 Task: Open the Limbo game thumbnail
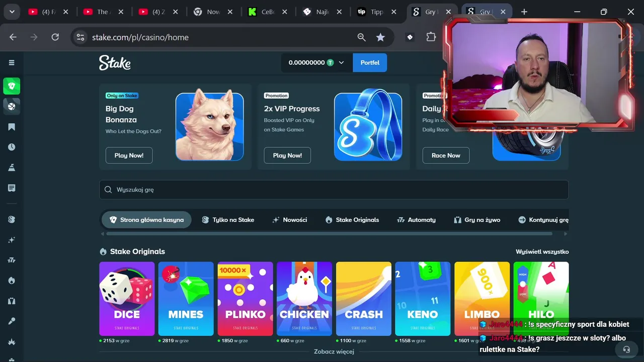(482, 299)
